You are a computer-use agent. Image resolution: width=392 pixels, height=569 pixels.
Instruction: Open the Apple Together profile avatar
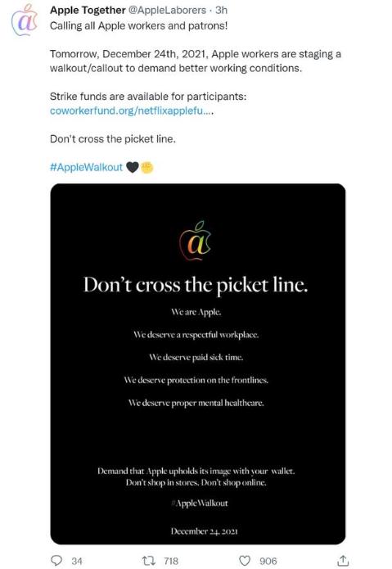pos(25,20)
